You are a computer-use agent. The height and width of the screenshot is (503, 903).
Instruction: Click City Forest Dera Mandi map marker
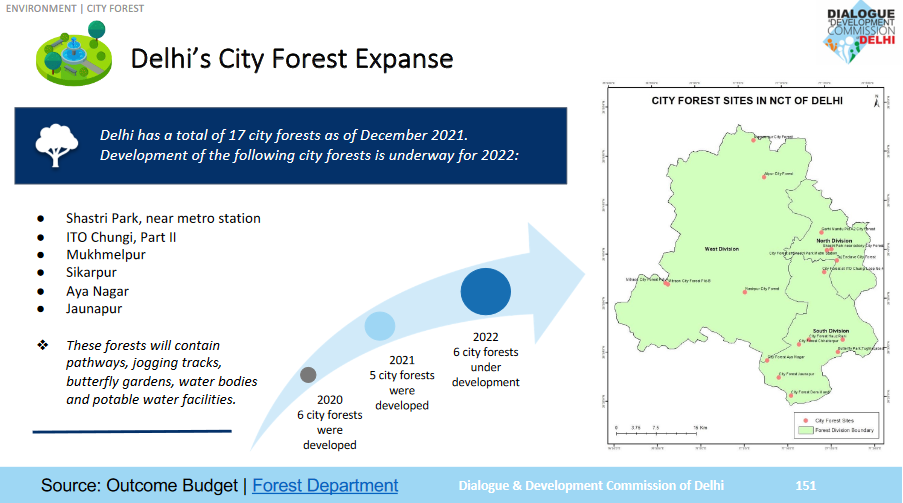(791, 395)
